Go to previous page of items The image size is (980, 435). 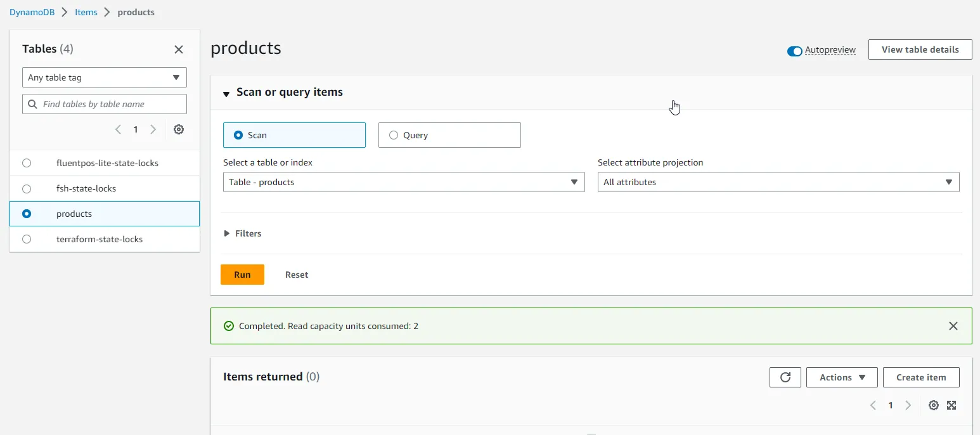[x=872, y=405]
